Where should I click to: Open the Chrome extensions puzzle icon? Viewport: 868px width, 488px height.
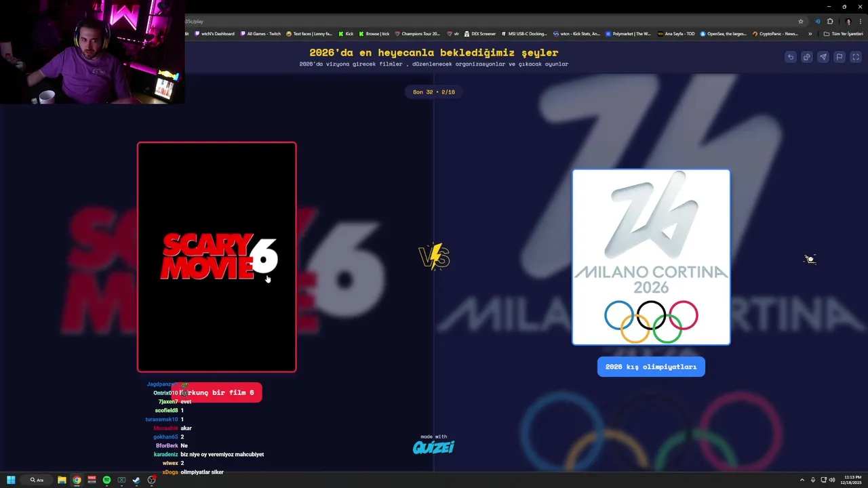point(830,21)
